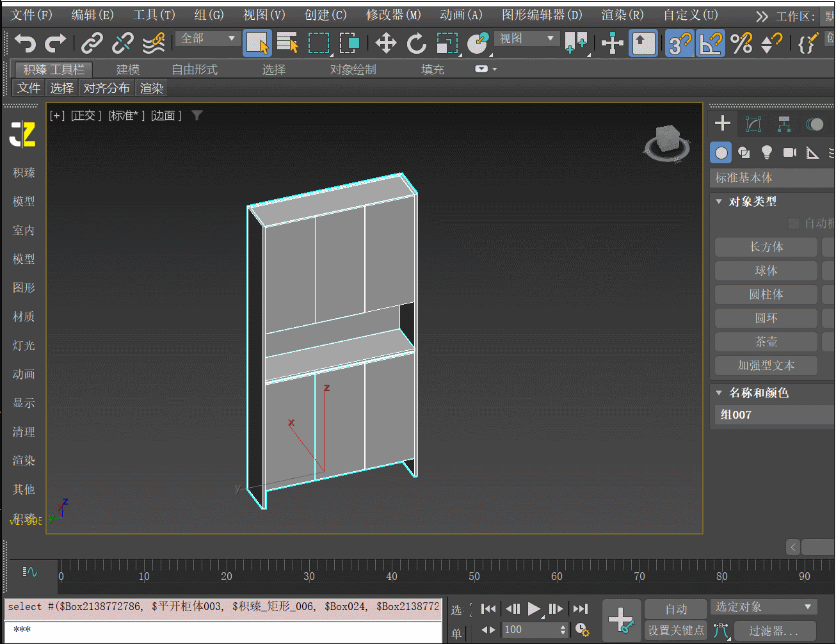Toggle 3D Snaps button
Screen dimensions: 836x644
click(x=680, y=43)
